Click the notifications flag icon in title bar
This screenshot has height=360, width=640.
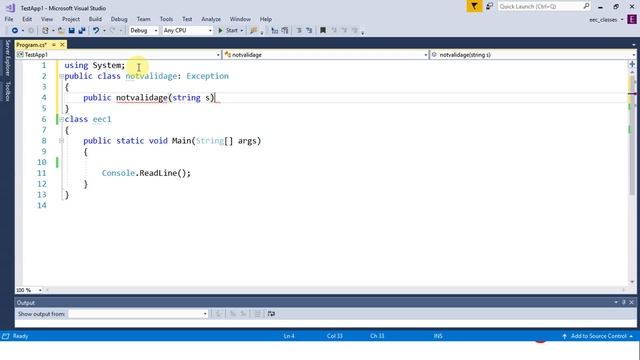click(x=474, y=7)
